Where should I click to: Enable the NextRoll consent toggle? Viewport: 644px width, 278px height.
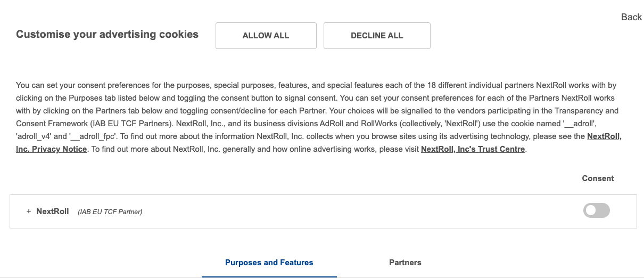point(596,211)
